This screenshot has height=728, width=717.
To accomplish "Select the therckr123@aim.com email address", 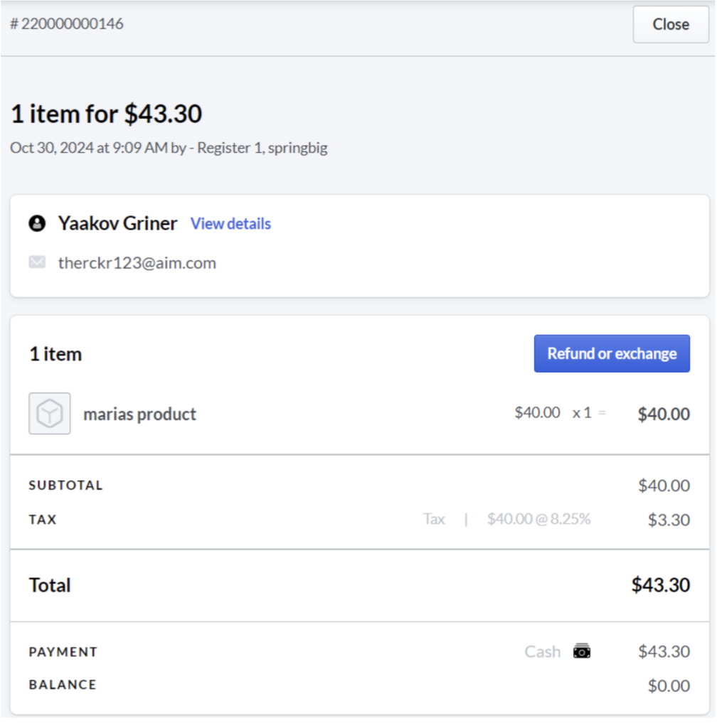I will coord(137,263).
